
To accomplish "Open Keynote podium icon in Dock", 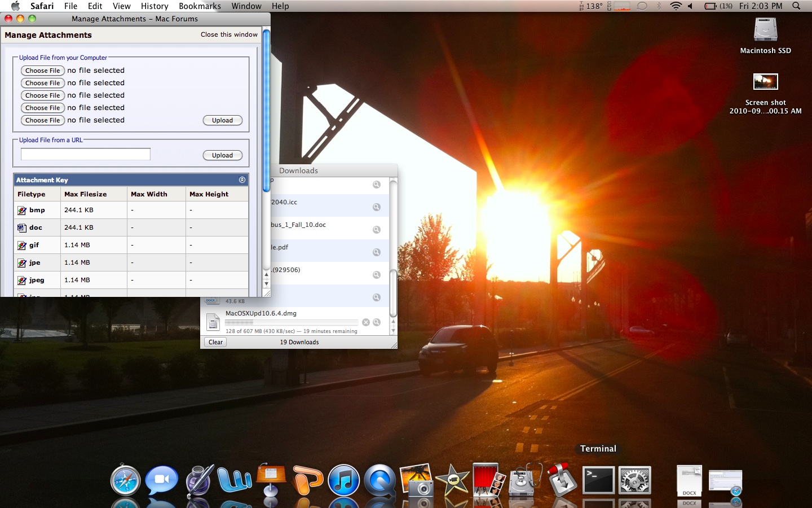I will coord(271,480).
